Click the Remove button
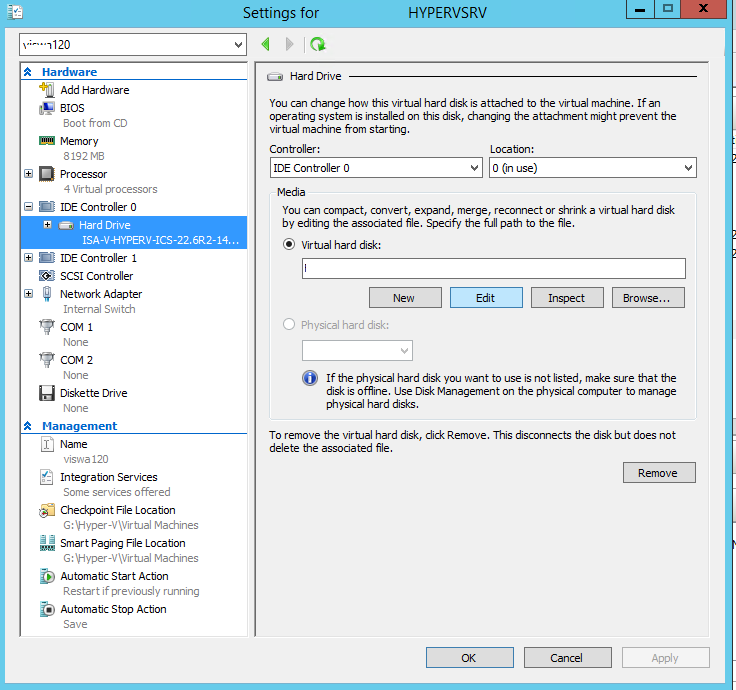 [659, 473]
